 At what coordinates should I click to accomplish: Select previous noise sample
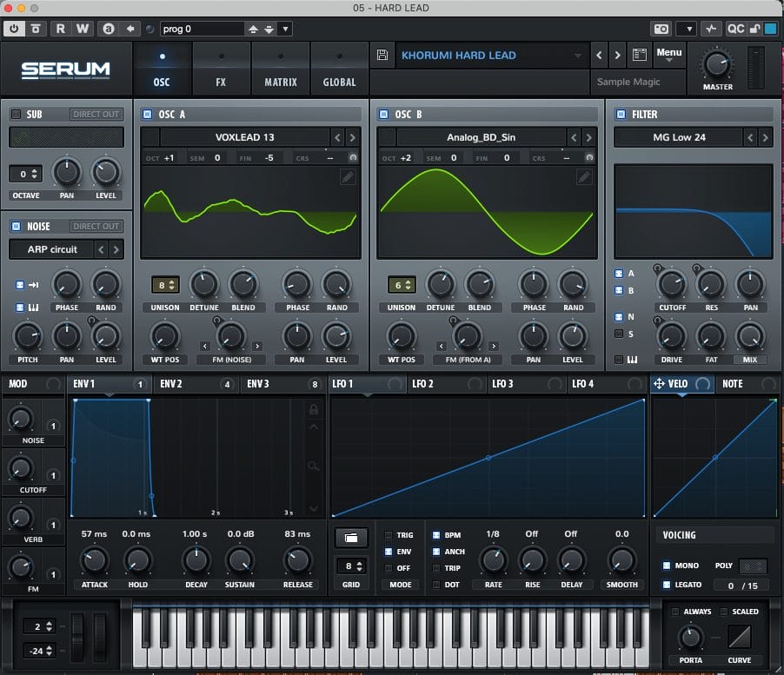tap(102, 249)
